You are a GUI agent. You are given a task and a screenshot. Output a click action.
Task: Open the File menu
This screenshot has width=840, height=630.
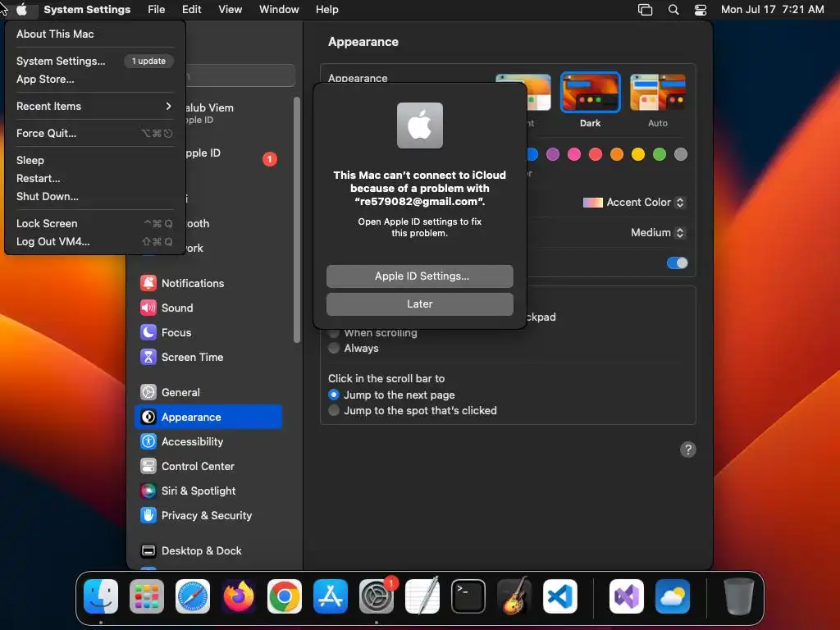coord(157,10)
